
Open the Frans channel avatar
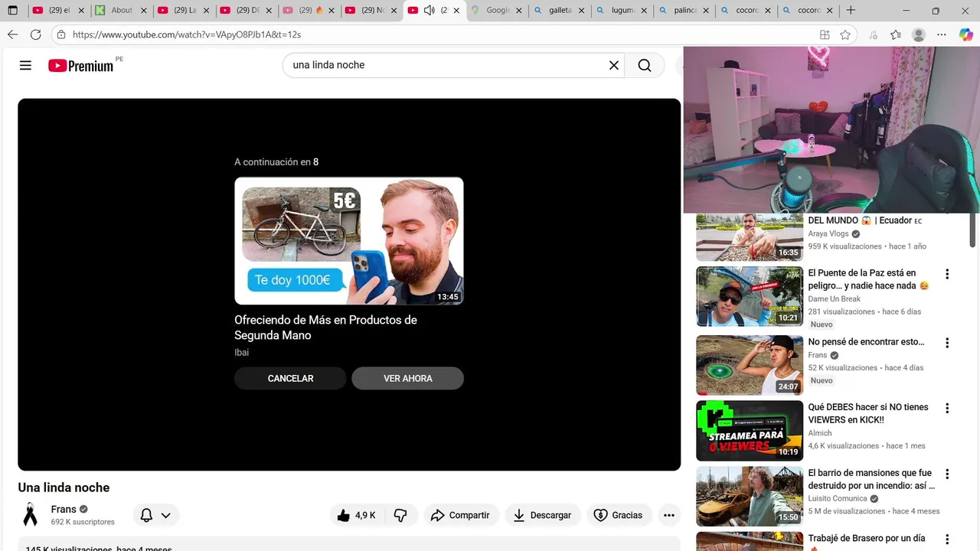coord(31,514)
